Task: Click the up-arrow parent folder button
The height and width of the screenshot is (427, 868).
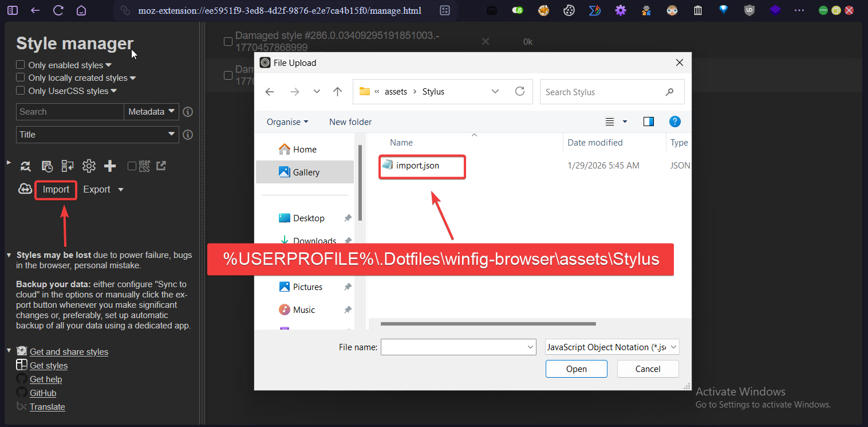Action: tap(338, 92)
